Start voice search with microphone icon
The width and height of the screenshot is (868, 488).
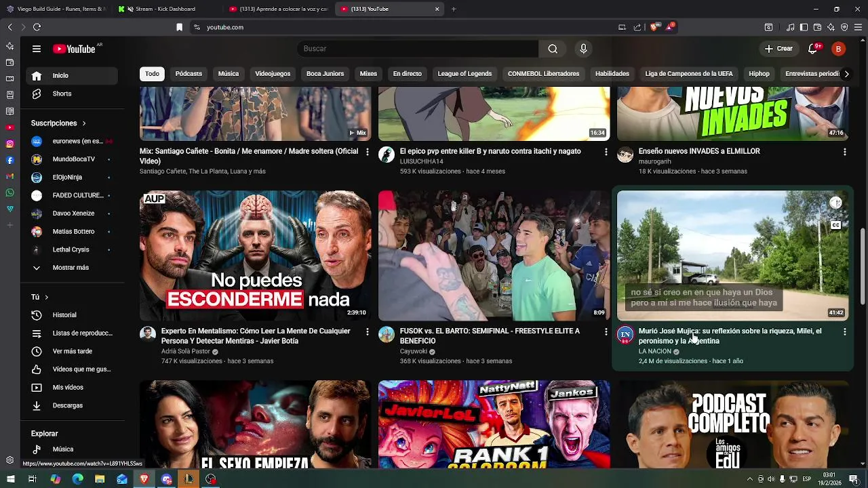point(583,49)
